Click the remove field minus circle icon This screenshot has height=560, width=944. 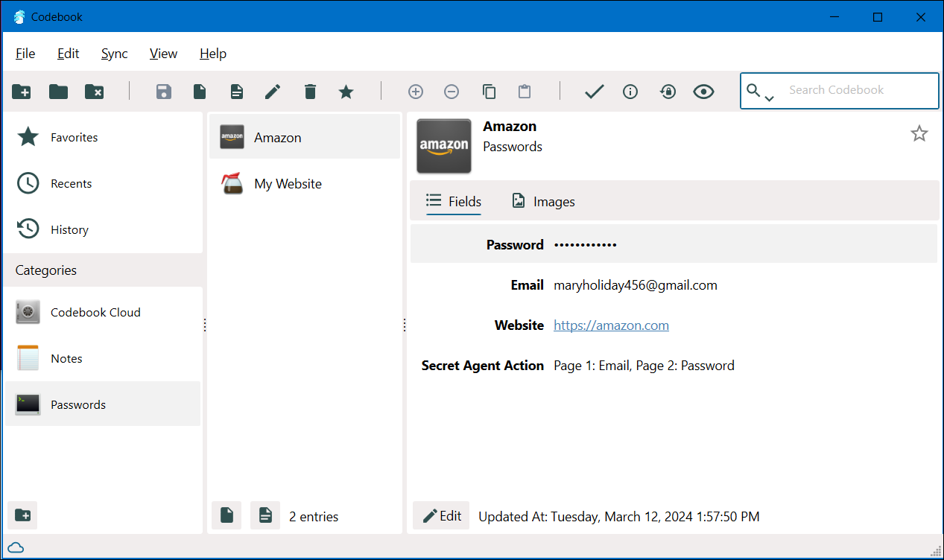coord(452,92)
